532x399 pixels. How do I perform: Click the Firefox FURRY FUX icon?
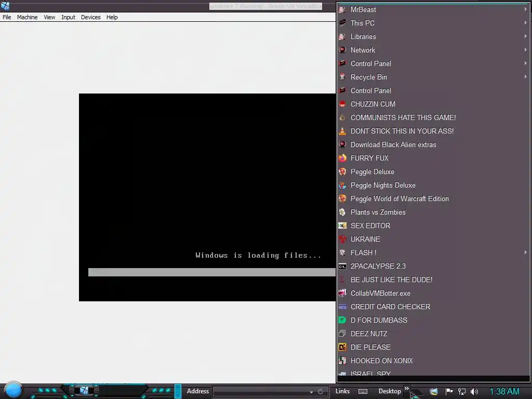pos(342,158)
